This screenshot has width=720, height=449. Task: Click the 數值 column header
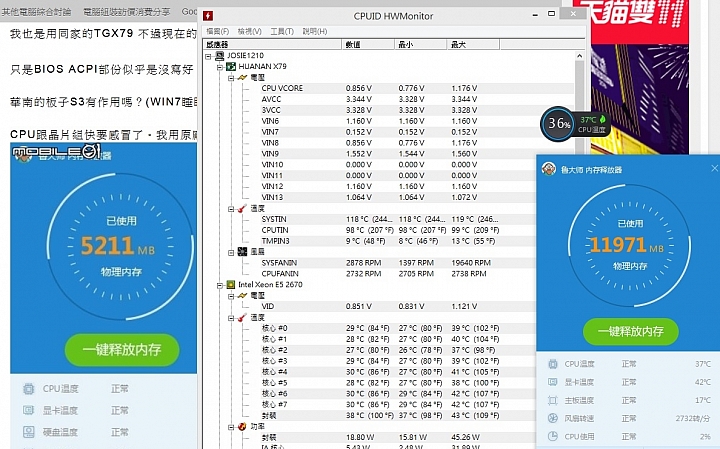click(x=368, y=45)
